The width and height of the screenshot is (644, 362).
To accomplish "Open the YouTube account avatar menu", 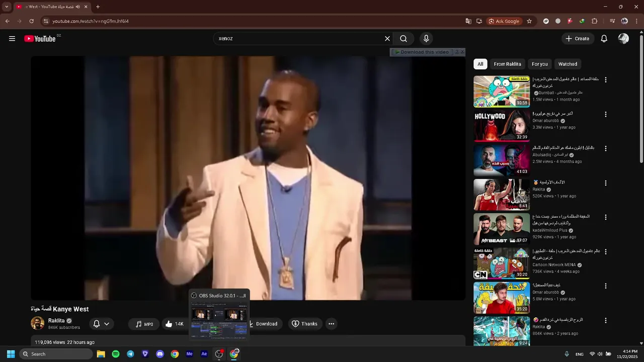I will pos(623,39).
